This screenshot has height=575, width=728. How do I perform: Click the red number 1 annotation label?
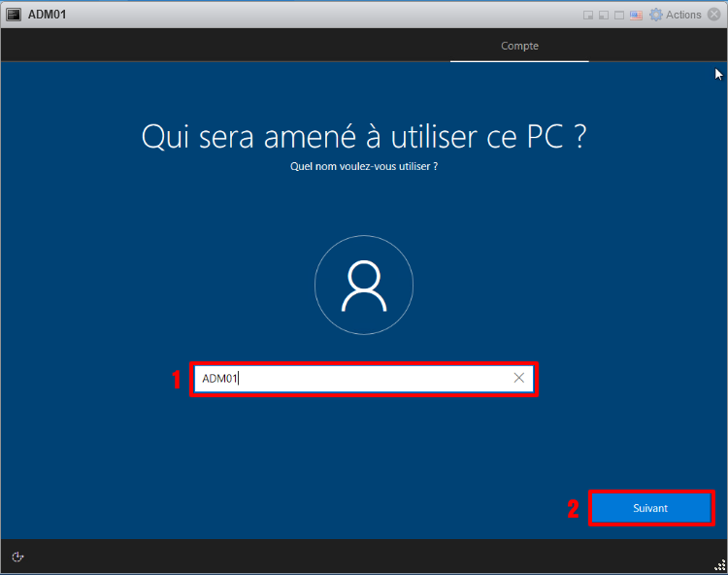pyautogui.click(x=177, y=380)
